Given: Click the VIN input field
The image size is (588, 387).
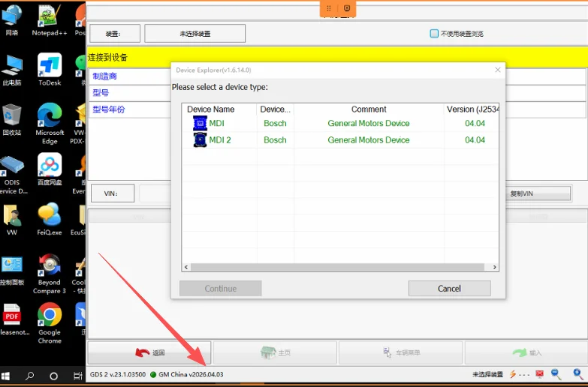Looking at the screenshot, I should (155, 193).
